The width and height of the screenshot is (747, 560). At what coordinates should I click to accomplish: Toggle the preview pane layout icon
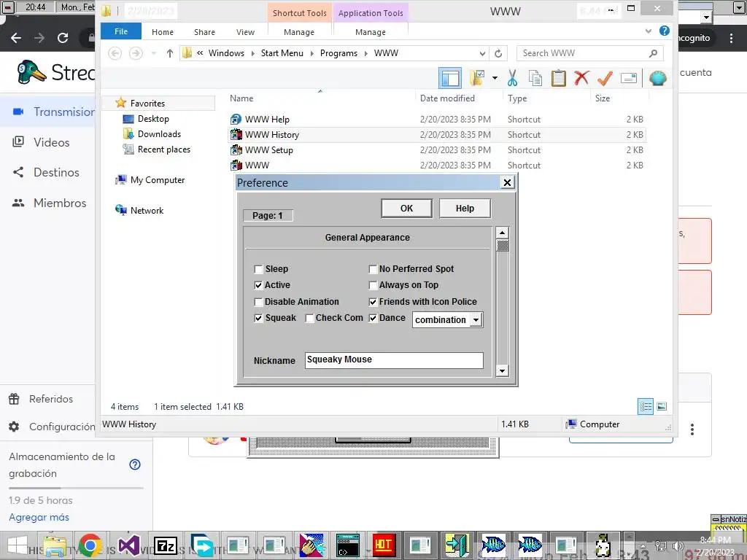click(x=449, y=78)
